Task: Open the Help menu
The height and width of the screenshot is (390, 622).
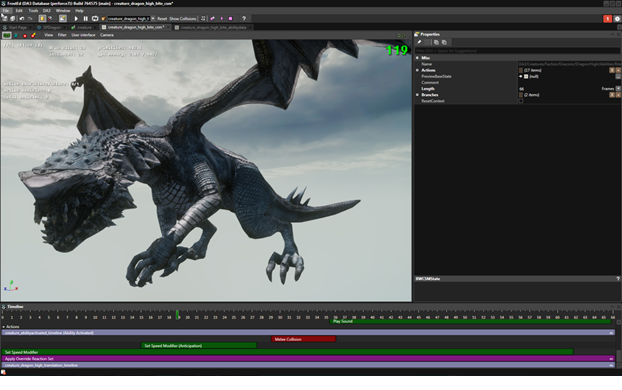Action: click(x=79, y=11)
